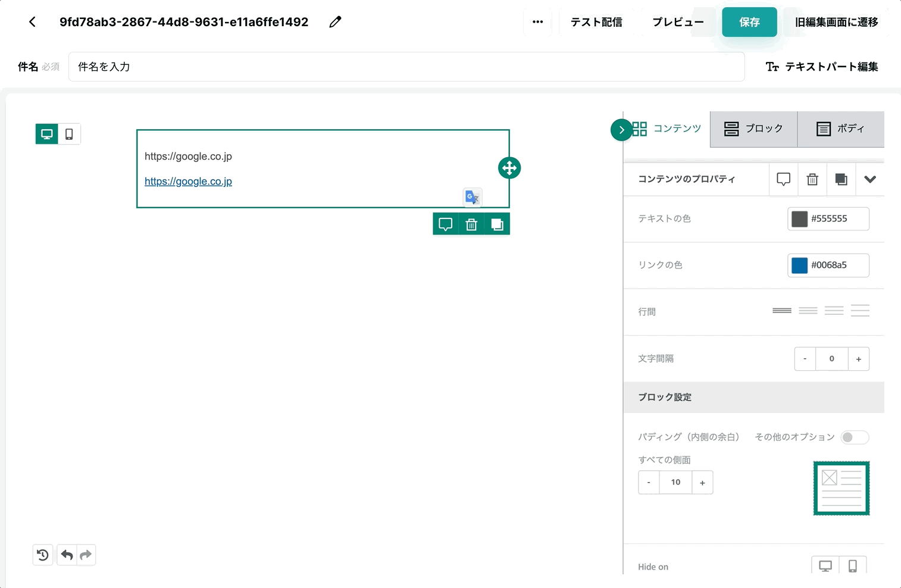Undo the last edit
The height and width of the screenshot is (588, 901).
pyautogui.click(x=67, y=555)
